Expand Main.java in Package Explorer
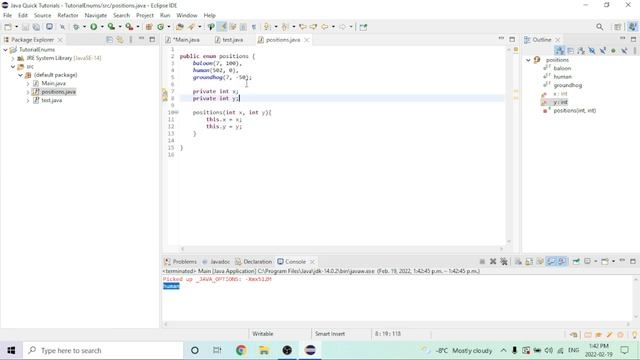This screenshot has height=360, width=640. (28, 83)
